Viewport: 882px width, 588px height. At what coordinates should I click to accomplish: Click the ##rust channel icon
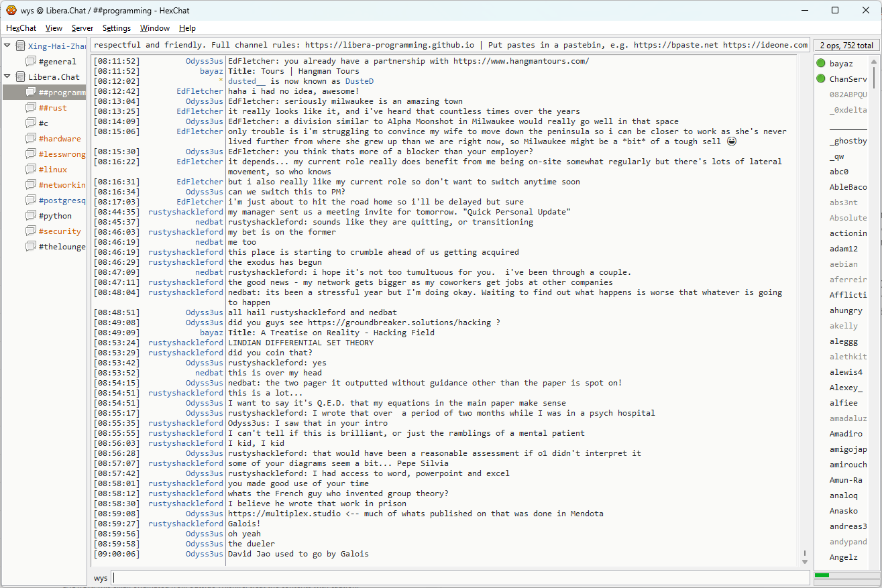(x=31, y=108)
